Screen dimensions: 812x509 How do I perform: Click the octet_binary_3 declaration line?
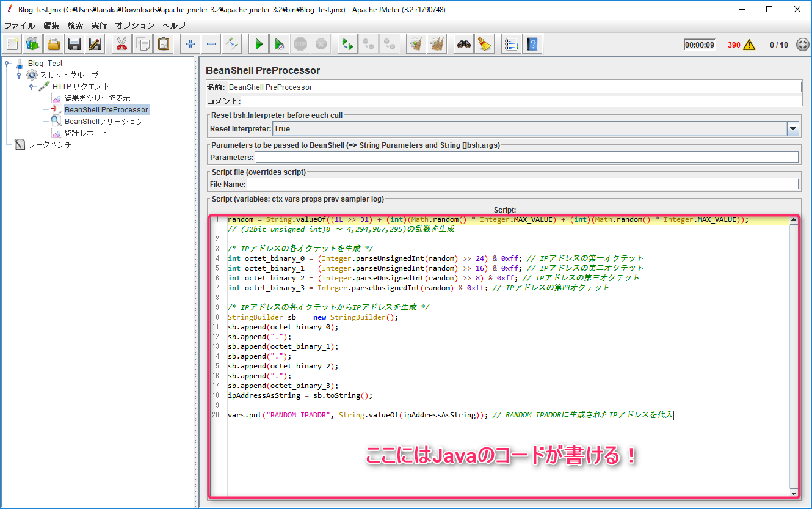coord(419,287)
